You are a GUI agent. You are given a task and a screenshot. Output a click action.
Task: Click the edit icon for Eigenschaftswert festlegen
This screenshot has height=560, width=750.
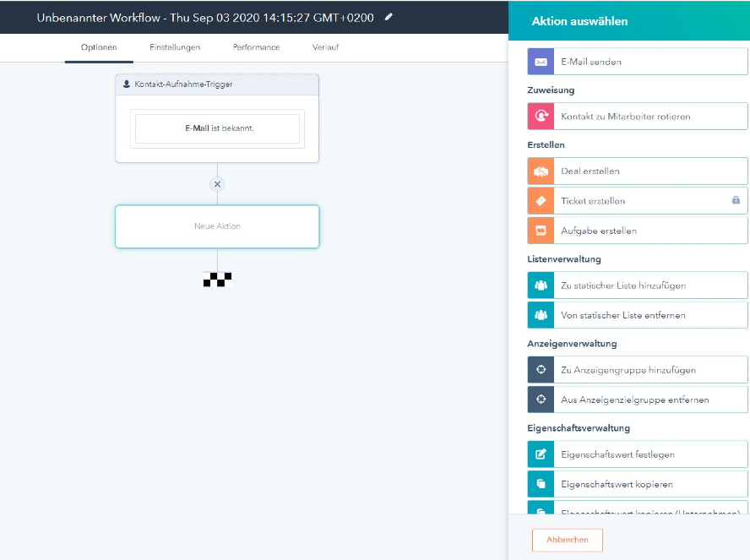click(541, 454)
